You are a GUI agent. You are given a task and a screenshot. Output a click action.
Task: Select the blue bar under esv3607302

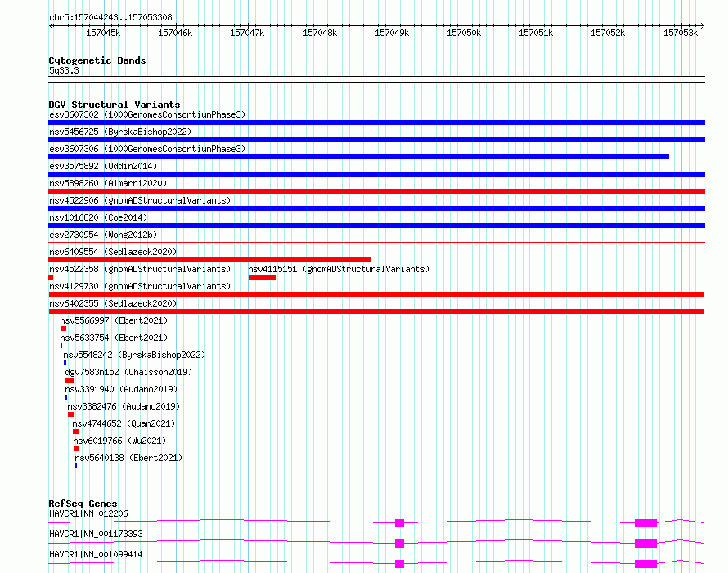(376, 123)
